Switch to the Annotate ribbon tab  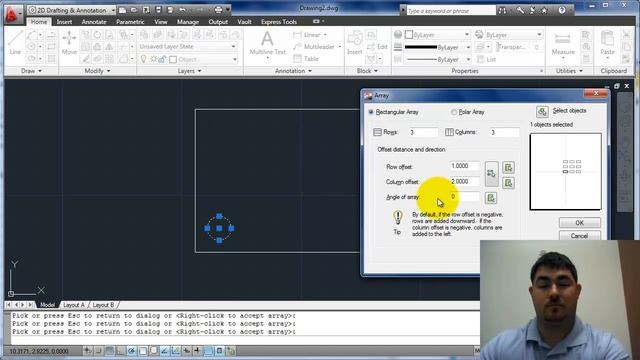coord(94,22)
